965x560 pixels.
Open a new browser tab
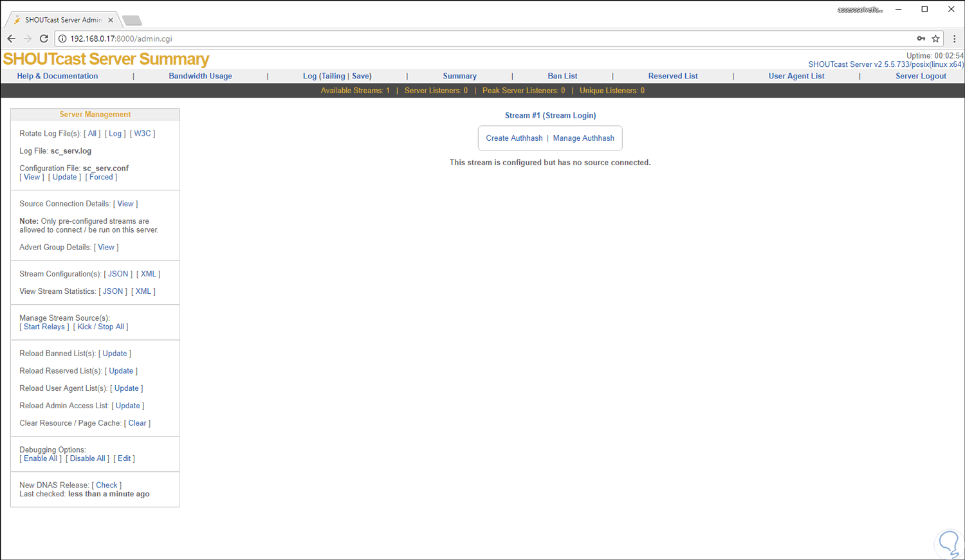tap(132, 21)
